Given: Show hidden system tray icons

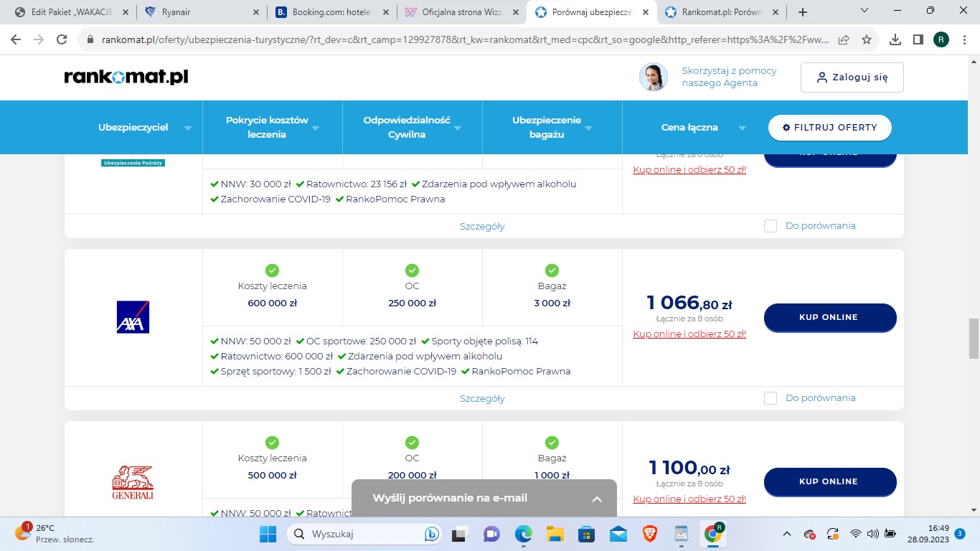Looking at the screenshot, I should (787, 534).
